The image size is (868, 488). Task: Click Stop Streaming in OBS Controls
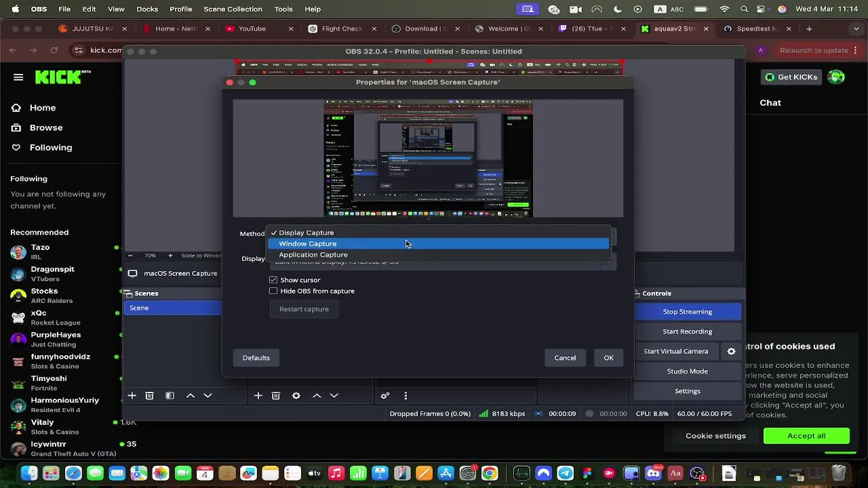click(687, 312)
